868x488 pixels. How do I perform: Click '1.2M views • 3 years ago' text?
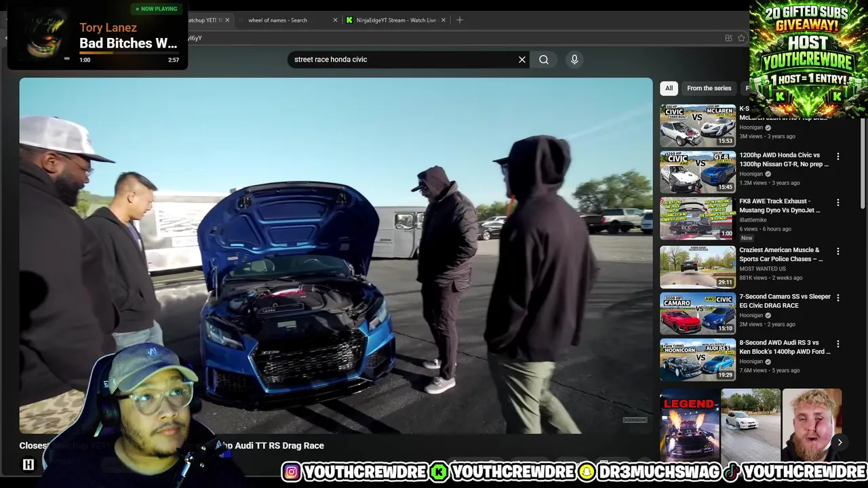[x=770, y=183]
